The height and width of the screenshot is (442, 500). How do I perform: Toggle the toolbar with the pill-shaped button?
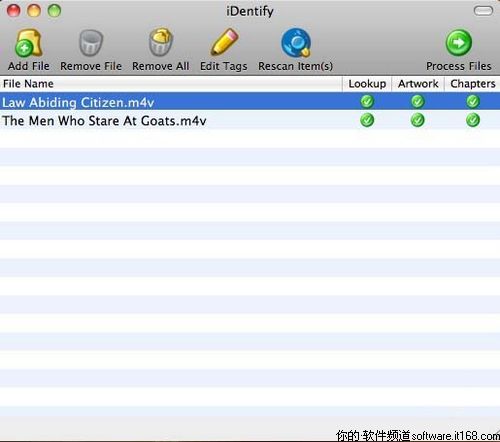[x=483, y=11]
